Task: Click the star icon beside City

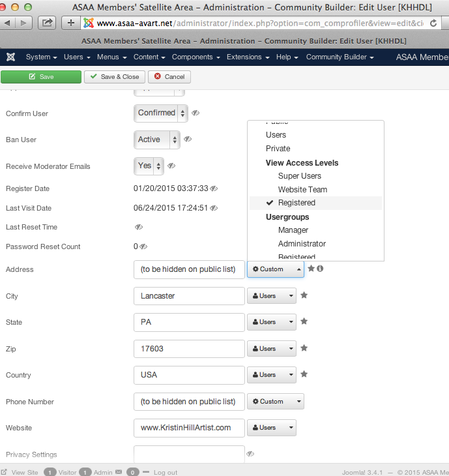Action: 304,295
